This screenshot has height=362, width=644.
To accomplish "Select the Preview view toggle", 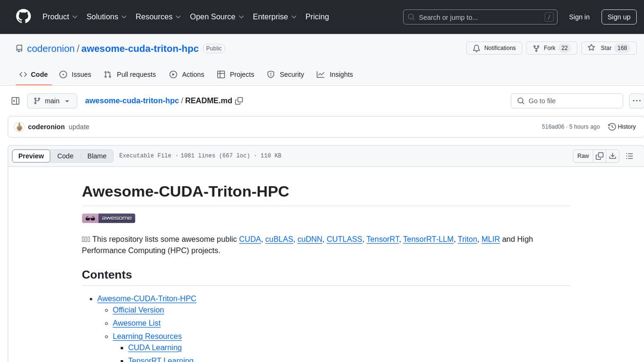I will pyautogui.click(x=31, y=156).
